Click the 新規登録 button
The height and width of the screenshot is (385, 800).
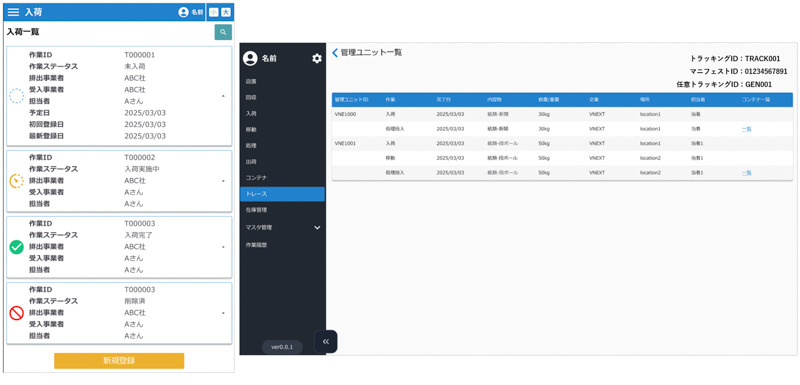pyautogui.click(x=119, y=361)
